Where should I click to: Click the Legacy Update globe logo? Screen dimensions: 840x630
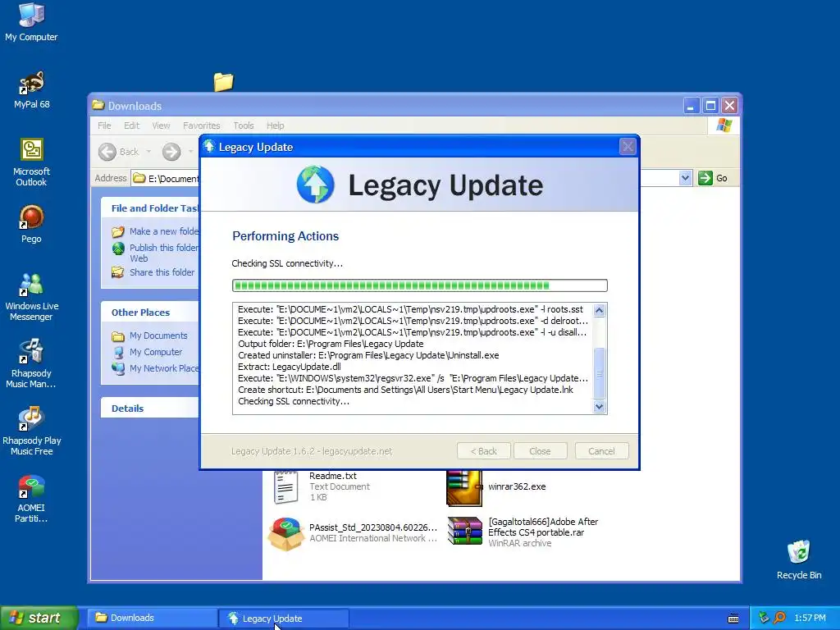coord(316,185)
